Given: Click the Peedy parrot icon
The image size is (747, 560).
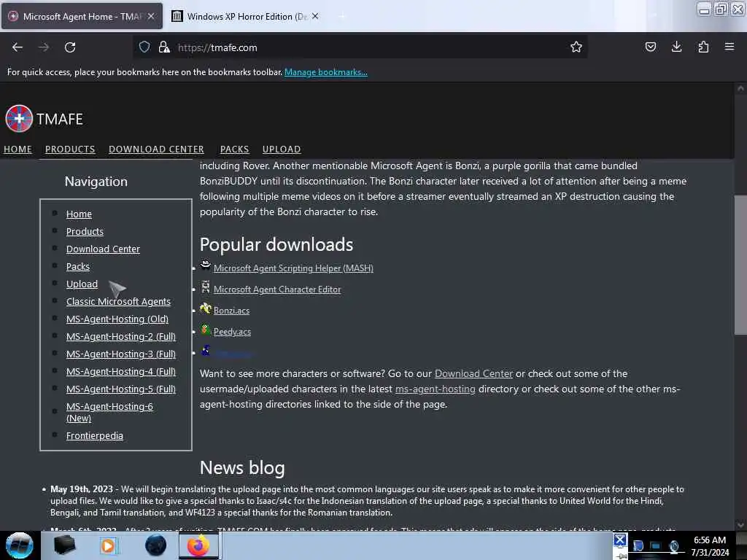Looking at the screenshot, I should [x=205, y=329].
